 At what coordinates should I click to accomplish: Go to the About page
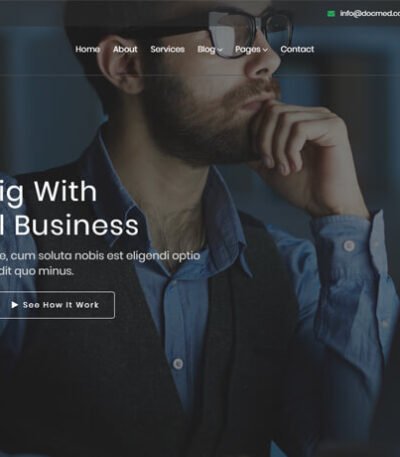(125, 49)
